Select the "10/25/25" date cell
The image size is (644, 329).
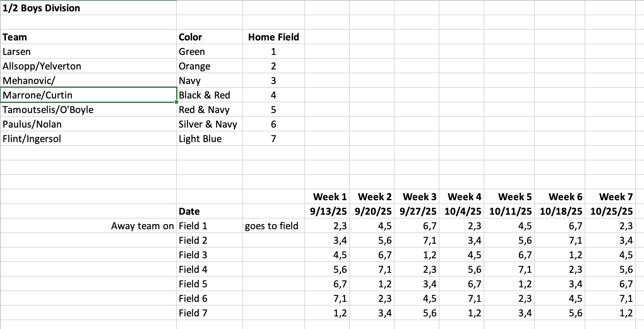(611, 211)
